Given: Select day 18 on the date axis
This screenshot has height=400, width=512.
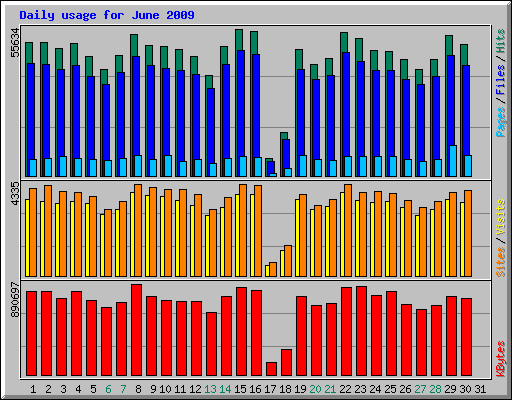Looking at the screenshot, I should coord(285,389).
